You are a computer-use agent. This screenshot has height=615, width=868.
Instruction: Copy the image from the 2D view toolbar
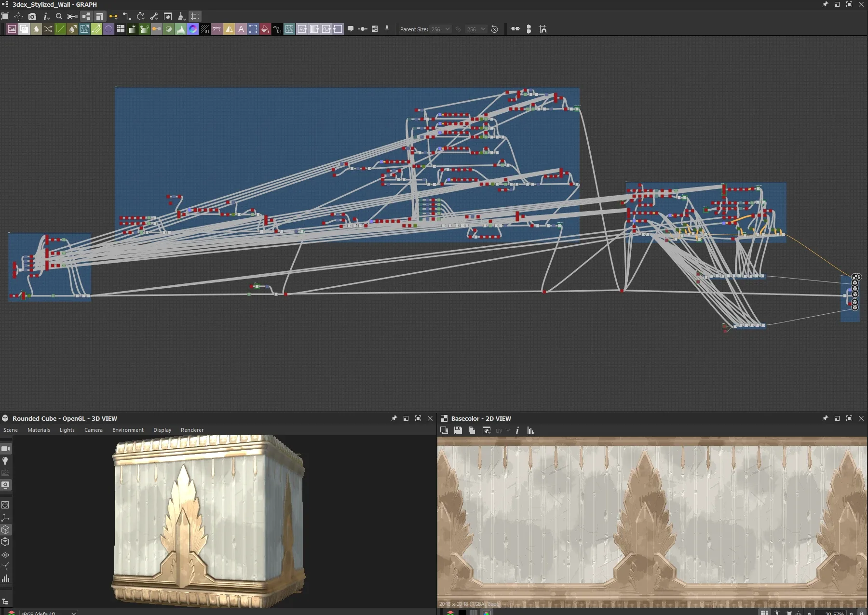472,430
